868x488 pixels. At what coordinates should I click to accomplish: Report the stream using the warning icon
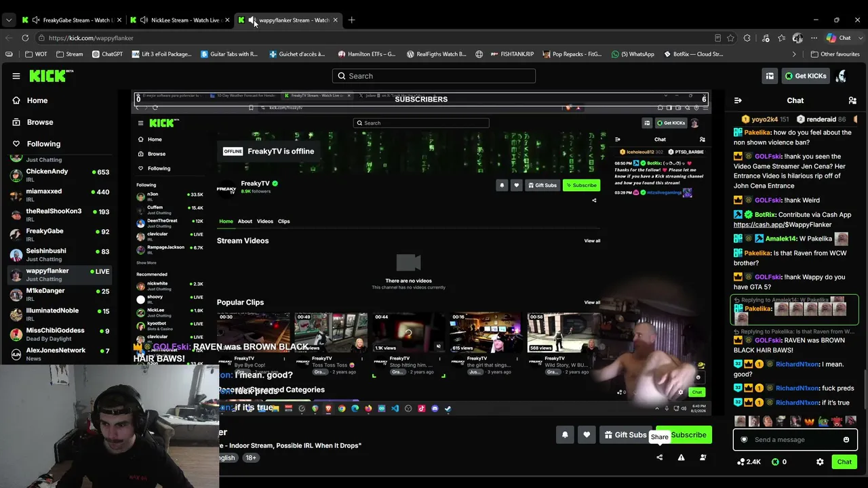tap(681, 457)
